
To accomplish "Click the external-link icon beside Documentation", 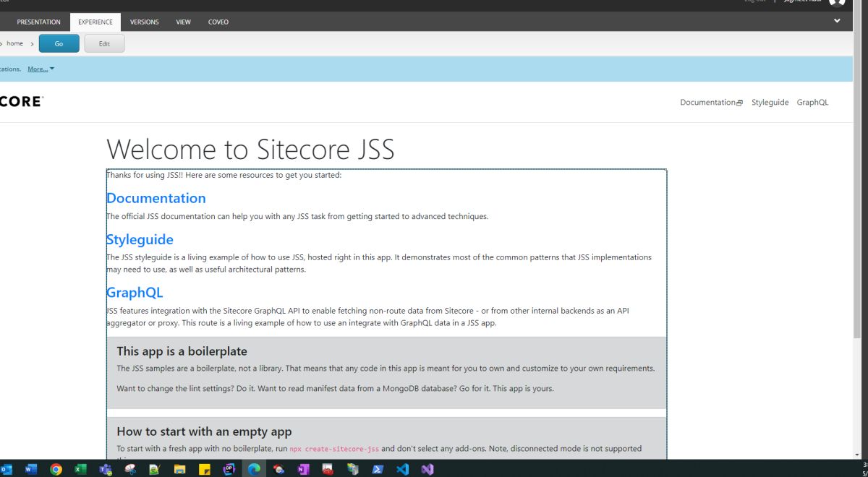I will (739, 103).
